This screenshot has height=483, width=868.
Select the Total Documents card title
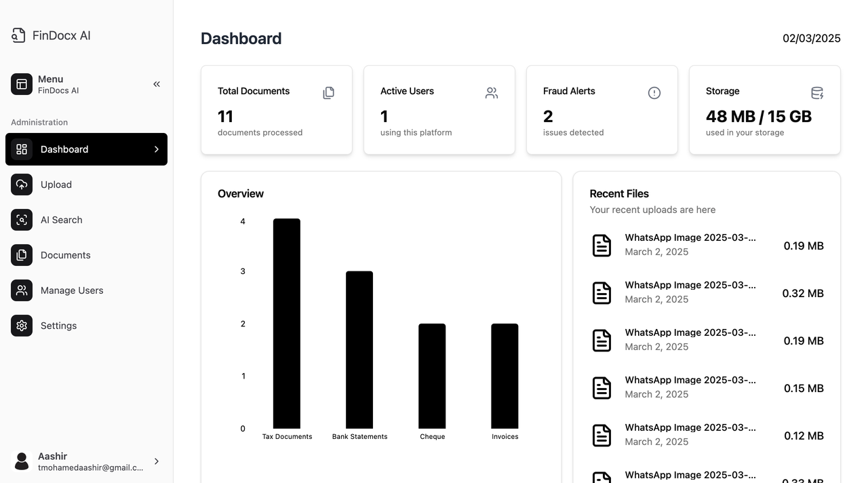(254, 91)
